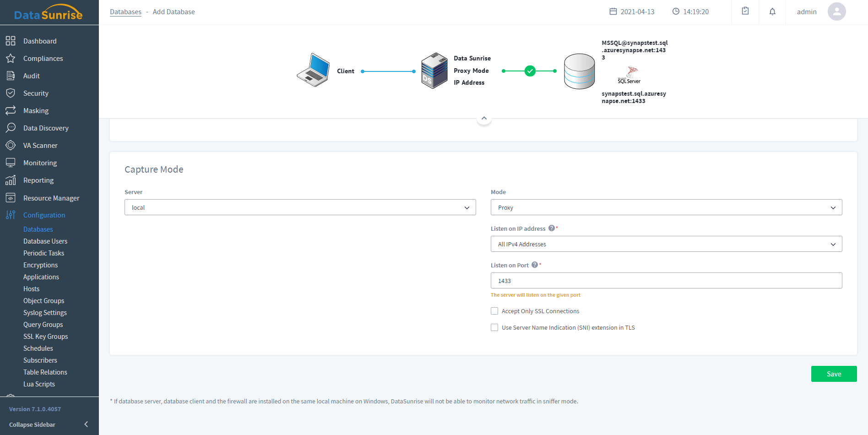This screenshot has width=868, height=435.
Task: Select Database Users in Configuration submenu
Action: (x=45, y=241)
